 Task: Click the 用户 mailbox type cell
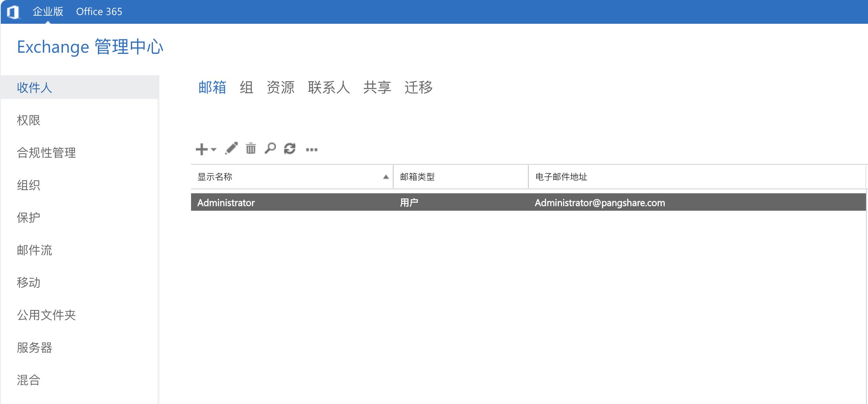pyautogui.click(x=409, y=202)
